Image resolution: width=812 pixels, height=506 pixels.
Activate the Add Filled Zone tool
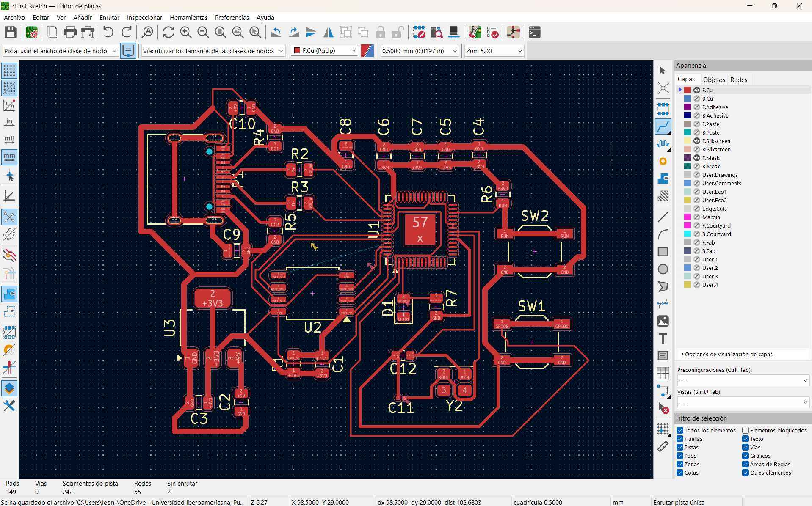pos(663,179)
